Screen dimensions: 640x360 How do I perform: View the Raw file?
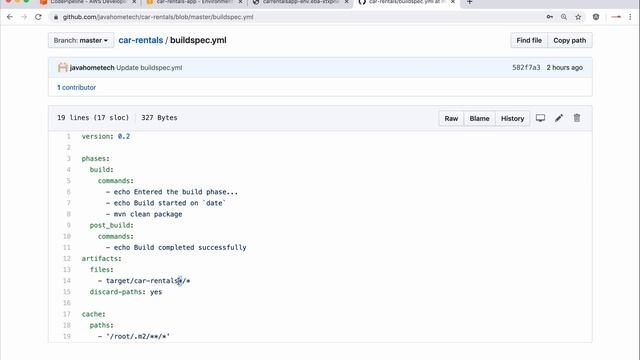click(451, 118)
